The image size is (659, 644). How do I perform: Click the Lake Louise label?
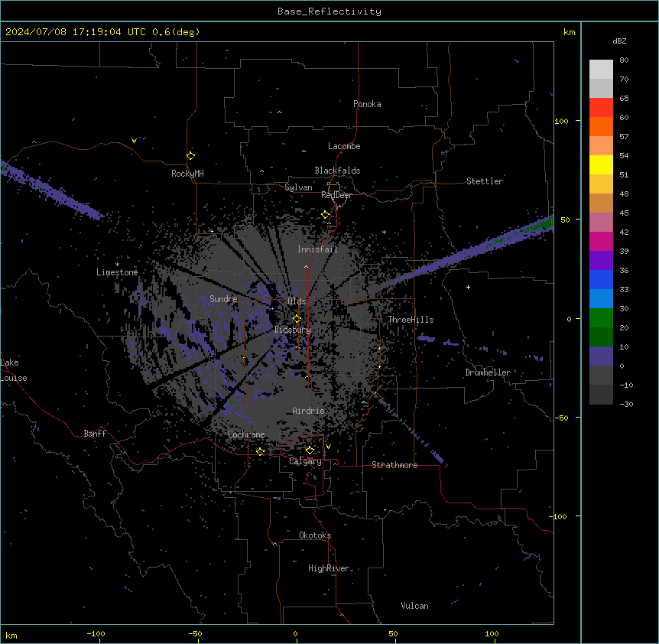[x=13, y=370]
